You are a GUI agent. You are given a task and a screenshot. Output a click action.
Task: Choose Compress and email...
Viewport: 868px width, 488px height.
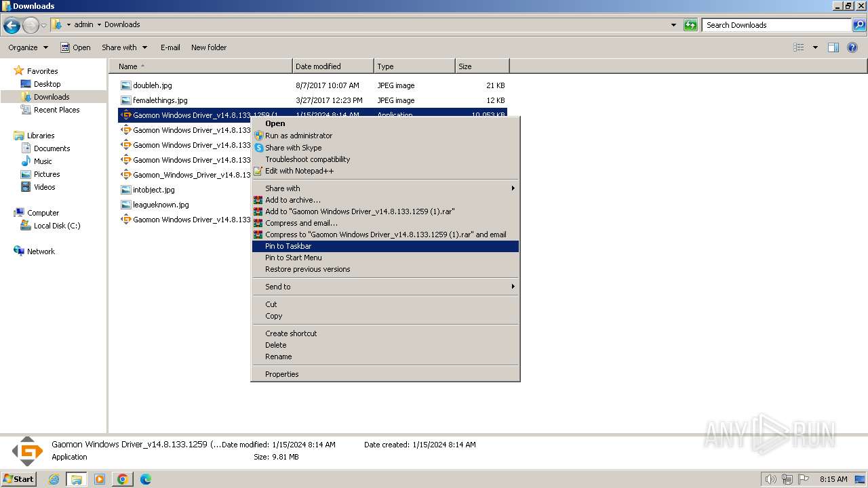tap(385, 223)
